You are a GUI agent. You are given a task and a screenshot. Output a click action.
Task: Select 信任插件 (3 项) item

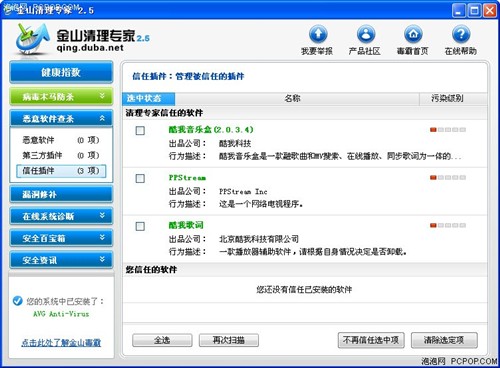(x=61, y=171)
